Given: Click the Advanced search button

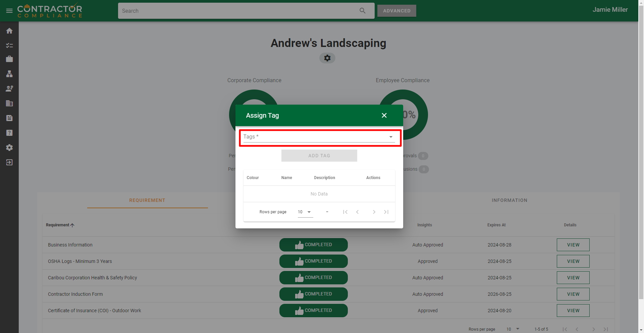Looking at the screenshot, I should click(396, 11).
